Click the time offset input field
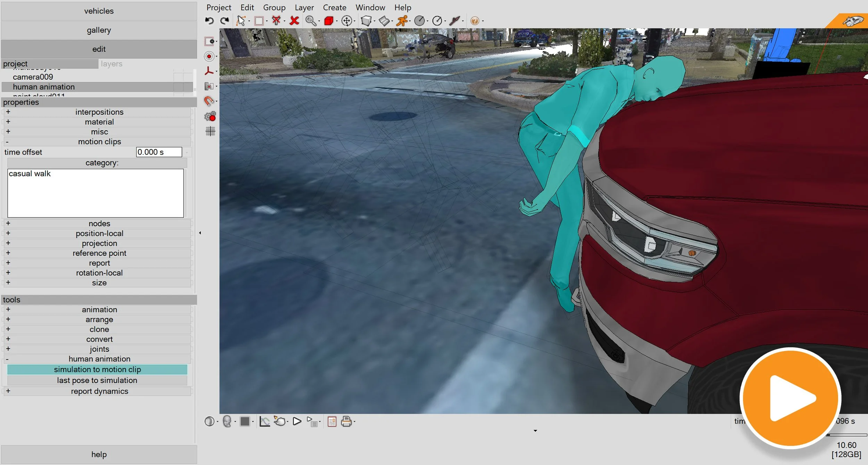 click(159, 152)
